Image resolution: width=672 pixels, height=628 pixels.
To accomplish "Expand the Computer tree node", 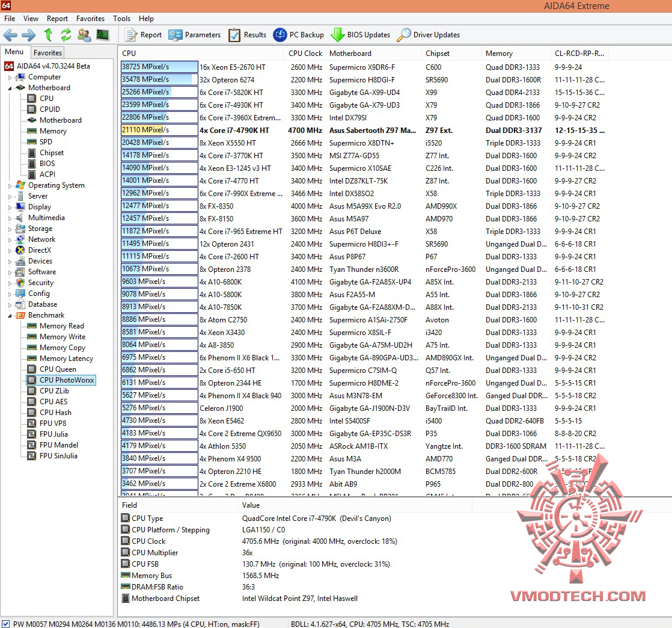I will (10, 78).
